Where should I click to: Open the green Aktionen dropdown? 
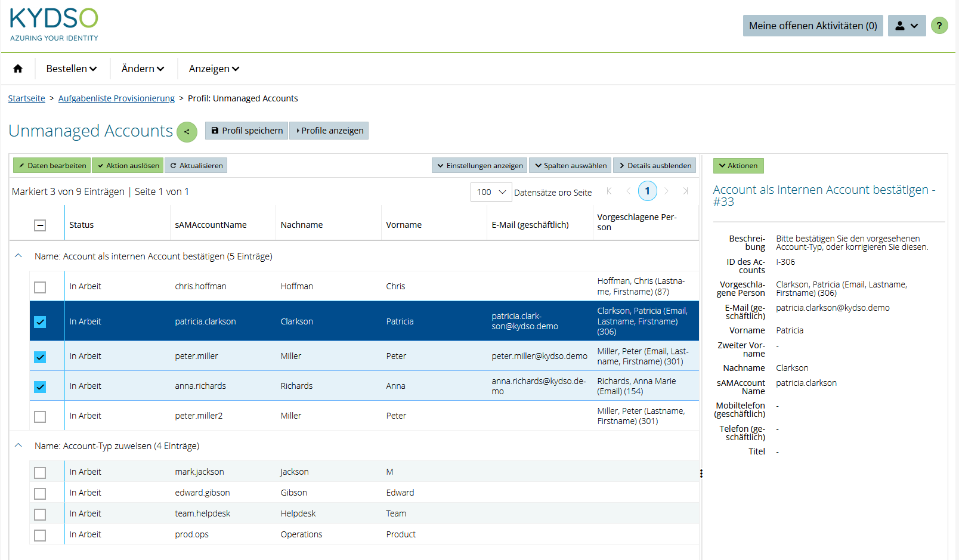click(x=738, y=165)
